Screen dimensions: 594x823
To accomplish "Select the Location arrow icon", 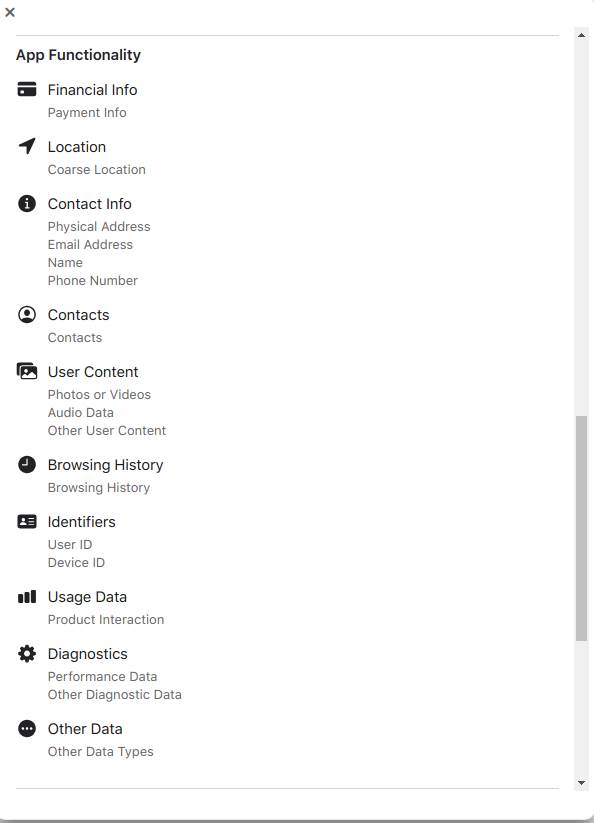I will click(x=28, y=146).
